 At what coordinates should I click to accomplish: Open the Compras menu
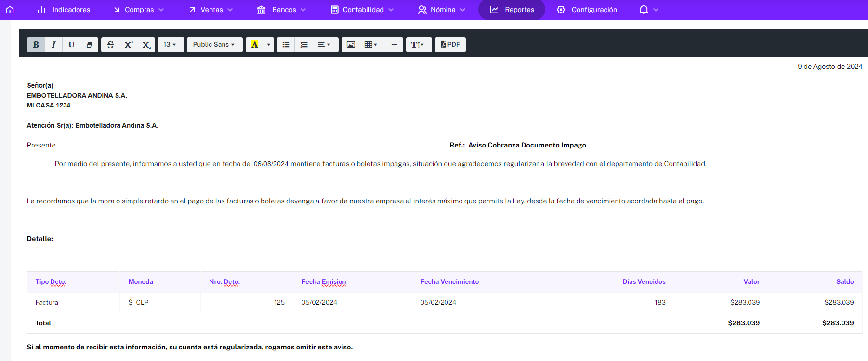pyautogui.click(x=139, y=10)
